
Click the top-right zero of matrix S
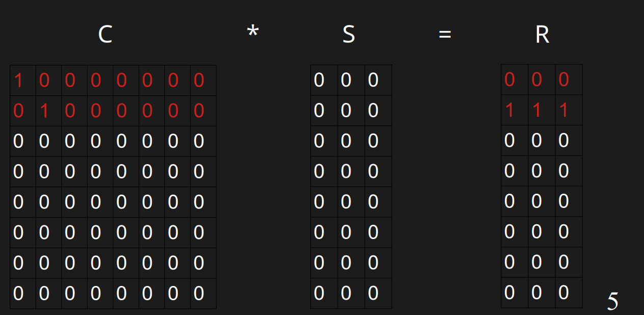[x=373, y=80]
